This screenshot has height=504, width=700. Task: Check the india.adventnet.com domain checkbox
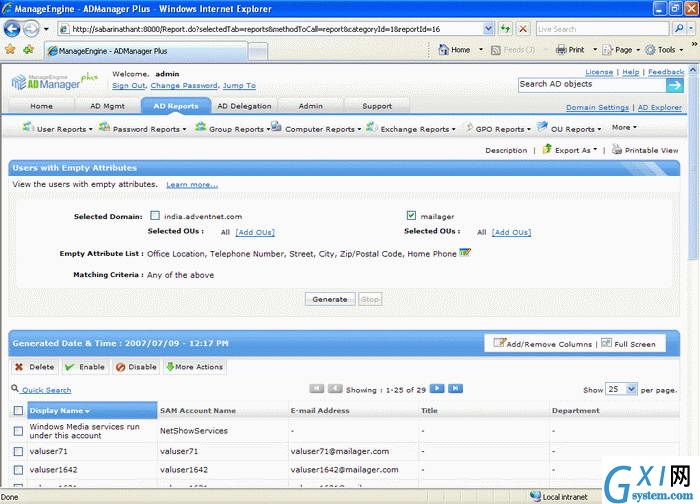155,216
